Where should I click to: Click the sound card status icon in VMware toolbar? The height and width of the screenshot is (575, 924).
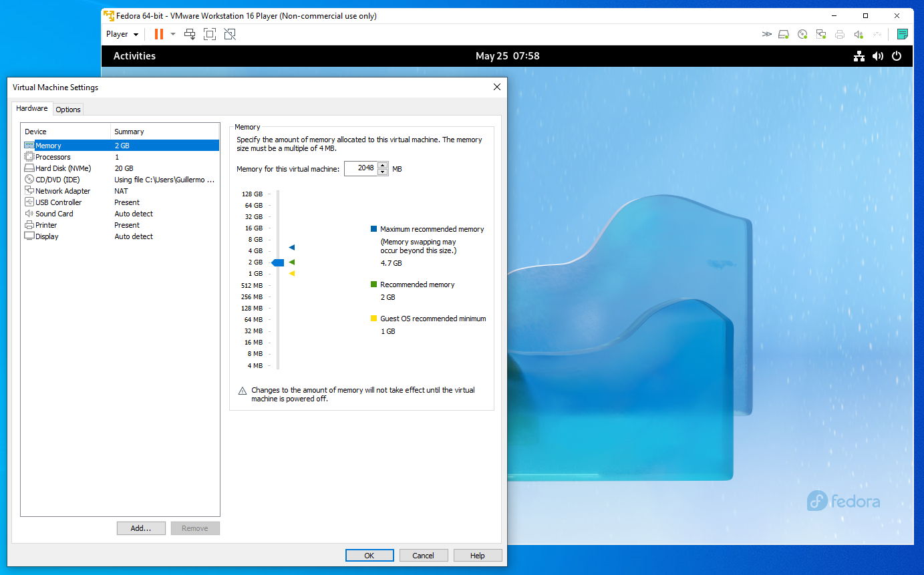tap(859, 34)
